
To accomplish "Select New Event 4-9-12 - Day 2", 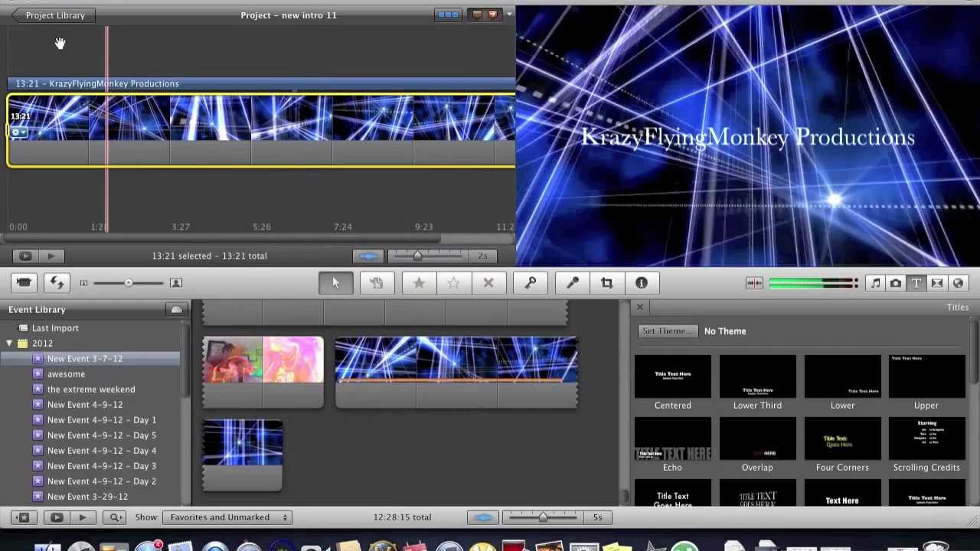I will [x=102, y=481].
